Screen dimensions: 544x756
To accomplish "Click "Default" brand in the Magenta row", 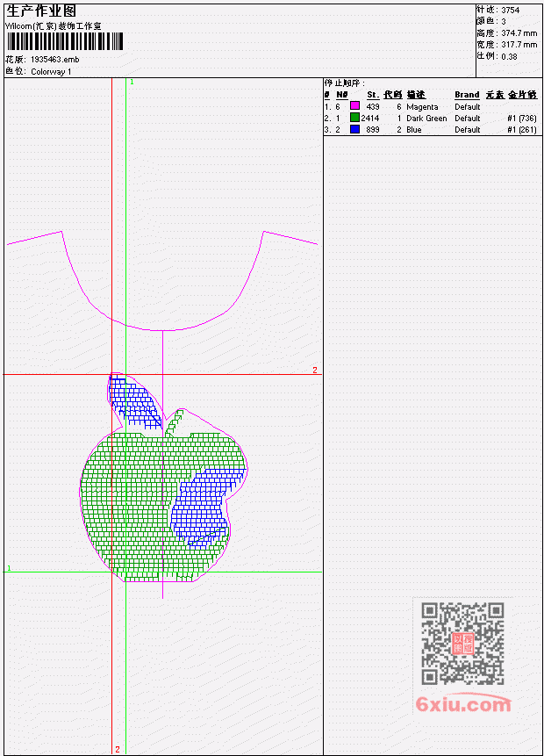I will [468, 106].
